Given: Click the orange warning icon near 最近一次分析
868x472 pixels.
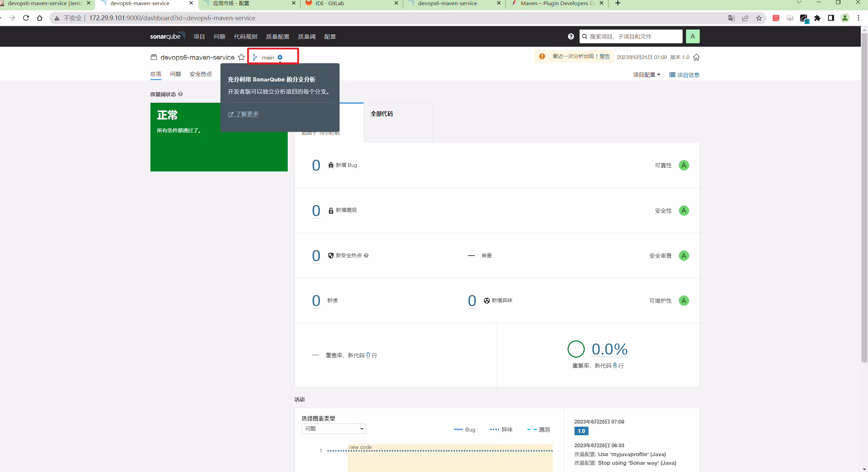Looking at the screenshot, I should 542,56.
